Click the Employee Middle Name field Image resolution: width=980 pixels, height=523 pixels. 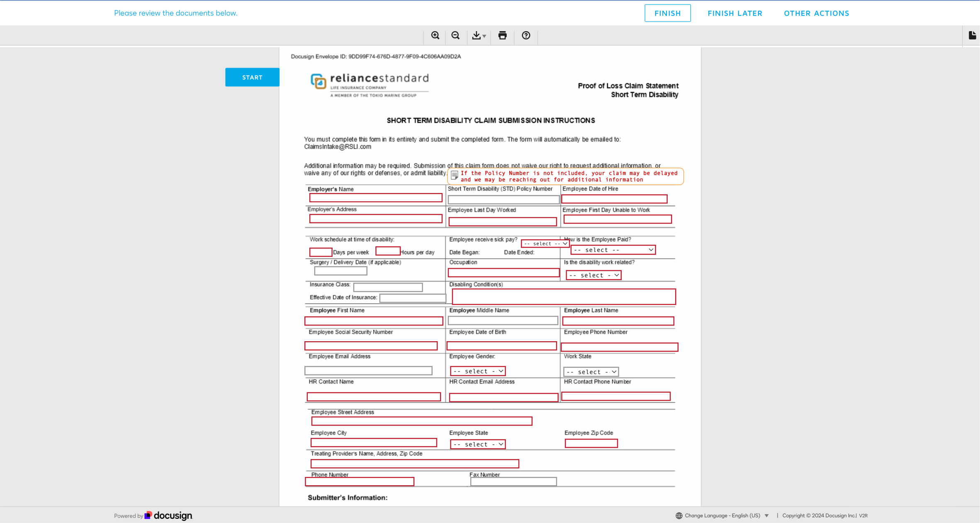pos(503,320)
